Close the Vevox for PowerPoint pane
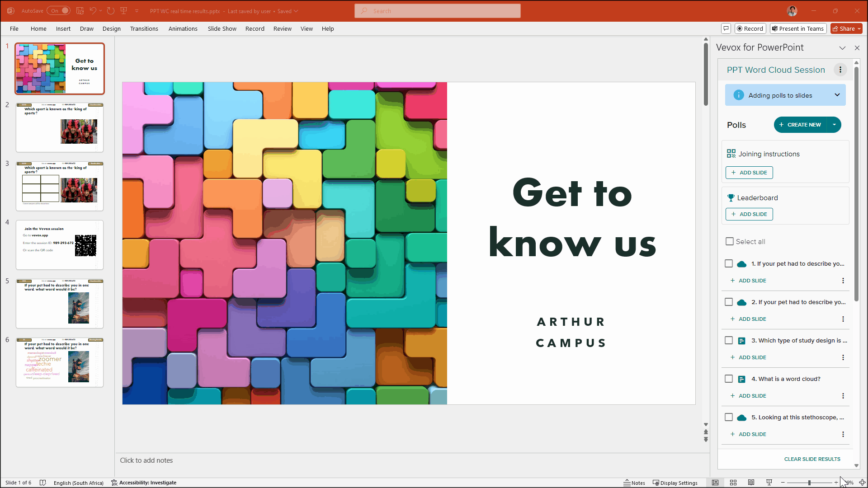868x488 pixels. point(857,48)
